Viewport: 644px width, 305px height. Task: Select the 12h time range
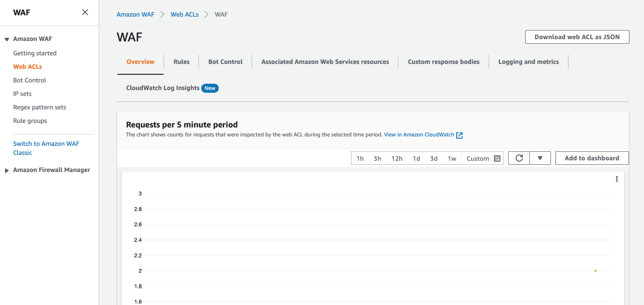coord(397,158)
